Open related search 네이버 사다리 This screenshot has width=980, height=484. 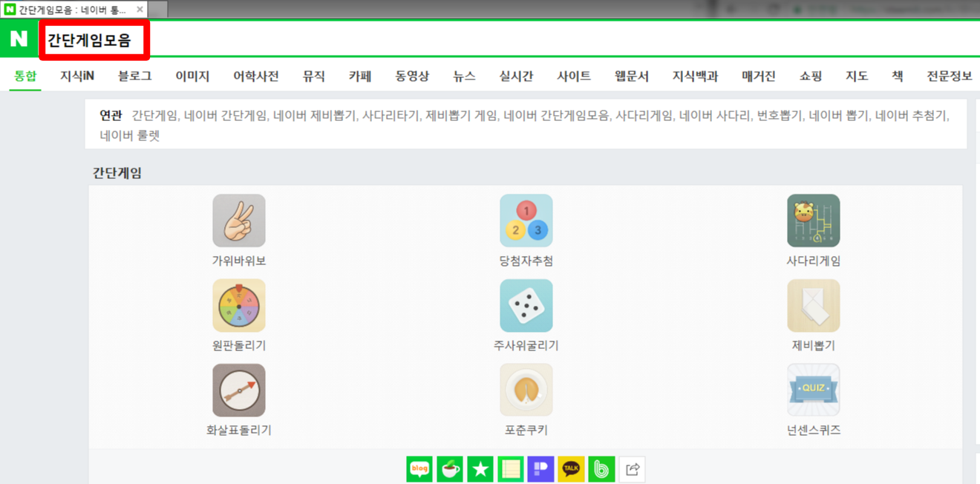click(x=715, y=116)
